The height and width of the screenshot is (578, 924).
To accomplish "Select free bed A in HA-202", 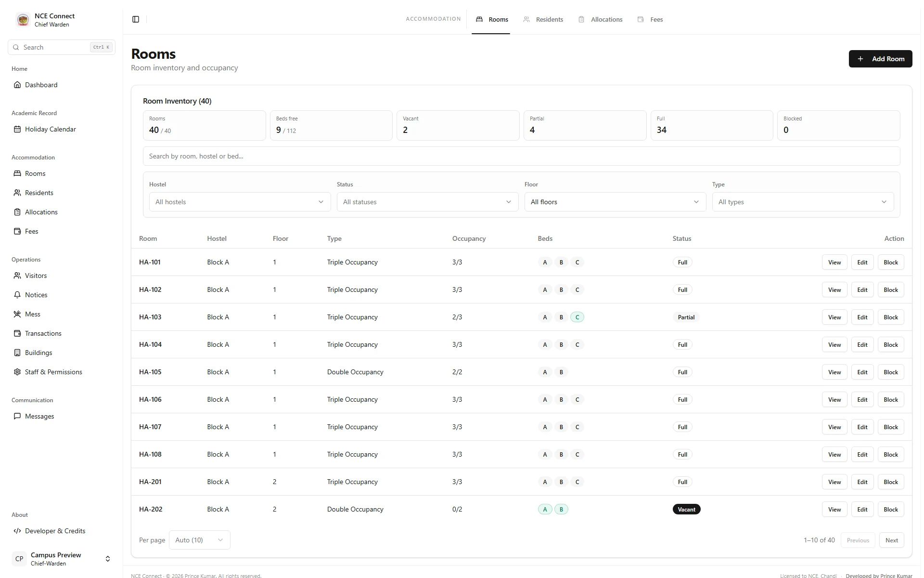I will point(545,509).
